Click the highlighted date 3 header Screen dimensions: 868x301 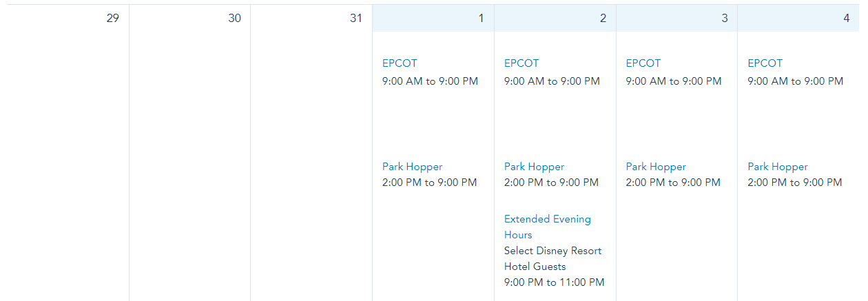[677, 19]
